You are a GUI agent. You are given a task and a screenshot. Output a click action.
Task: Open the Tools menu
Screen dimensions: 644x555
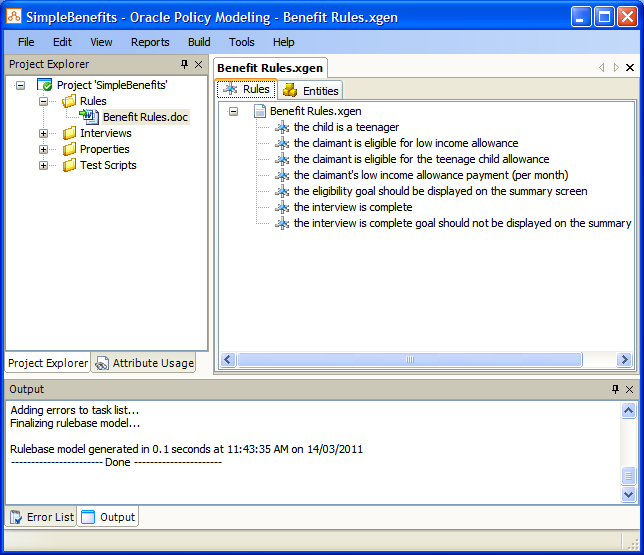click(242, 42)
